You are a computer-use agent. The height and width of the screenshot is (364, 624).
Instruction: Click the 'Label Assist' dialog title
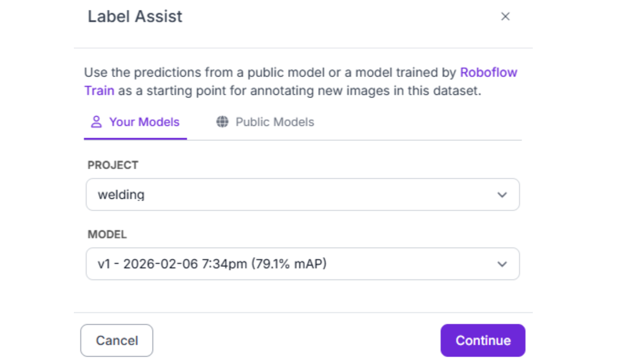point(135,17)
